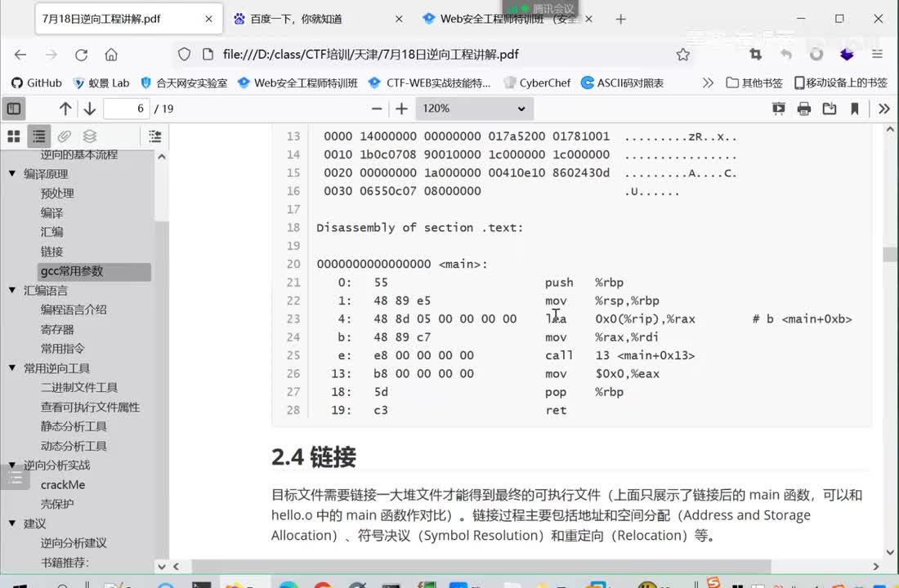
Task: Click the shield tracking protection icon
Action: click(x=184, y=55)
